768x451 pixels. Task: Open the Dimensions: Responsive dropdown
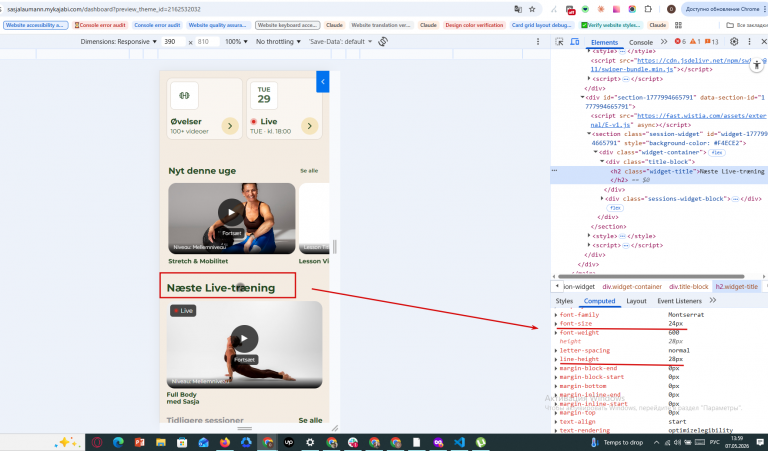[119, 42]
